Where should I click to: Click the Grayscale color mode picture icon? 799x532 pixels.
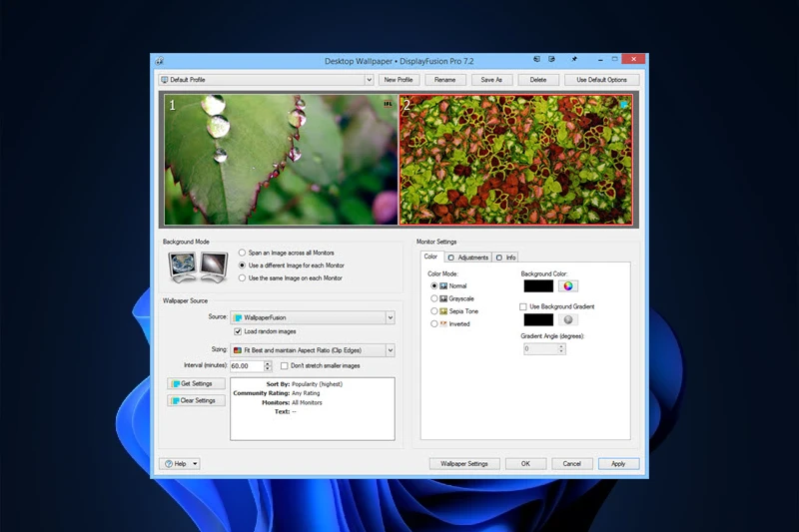(x=443, y=298)
